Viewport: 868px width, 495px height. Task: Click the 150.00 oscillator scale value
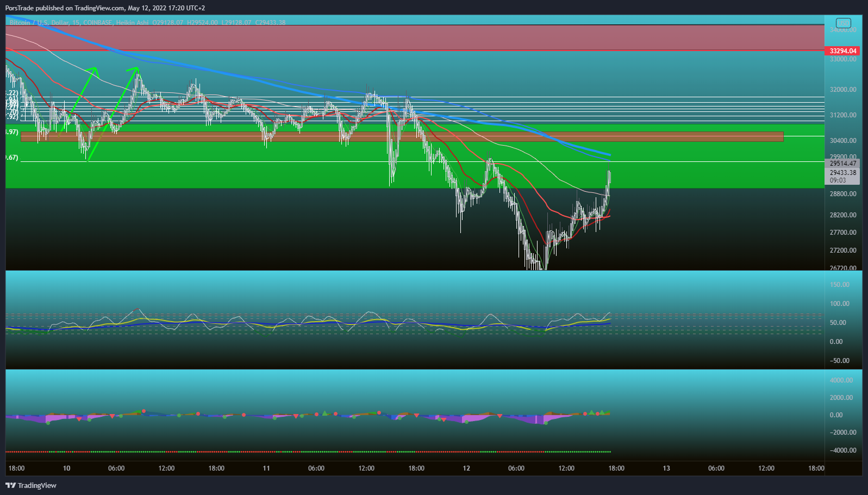click(x=840, y=285)
